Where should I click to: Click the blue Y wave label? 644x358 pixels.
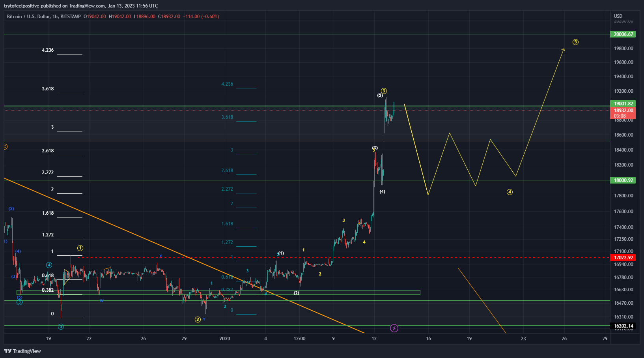pos(204,319)
